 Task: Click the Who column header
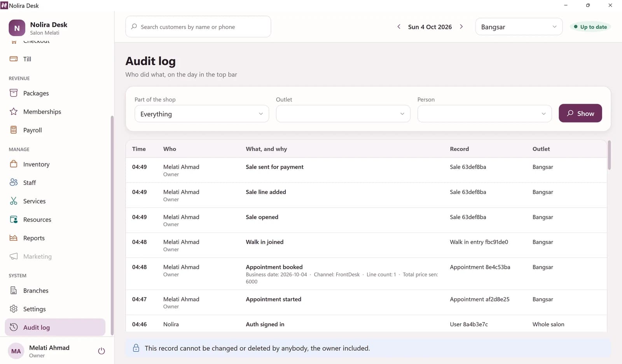pos(169,149)
